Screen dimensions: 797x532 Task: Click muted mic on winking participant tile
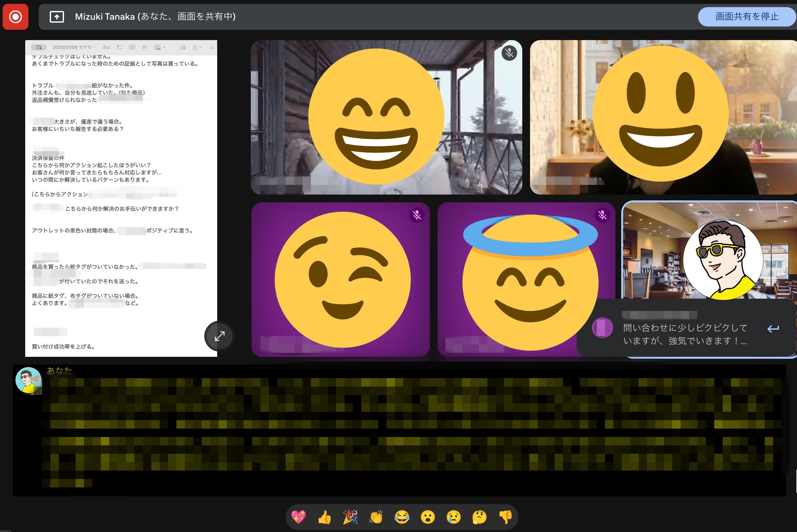pyautogui.click(x=417, y=215)
